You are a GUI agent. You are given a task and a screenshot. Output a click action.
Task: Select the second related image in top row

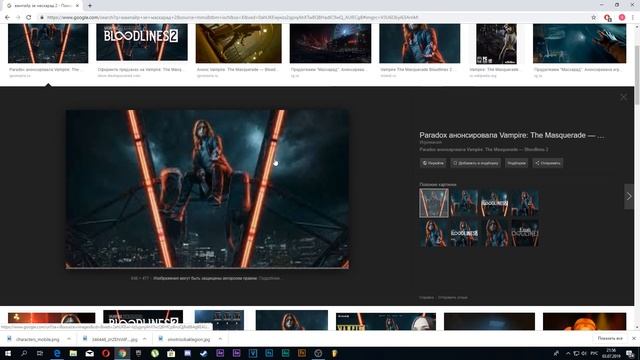click(464, 202)
